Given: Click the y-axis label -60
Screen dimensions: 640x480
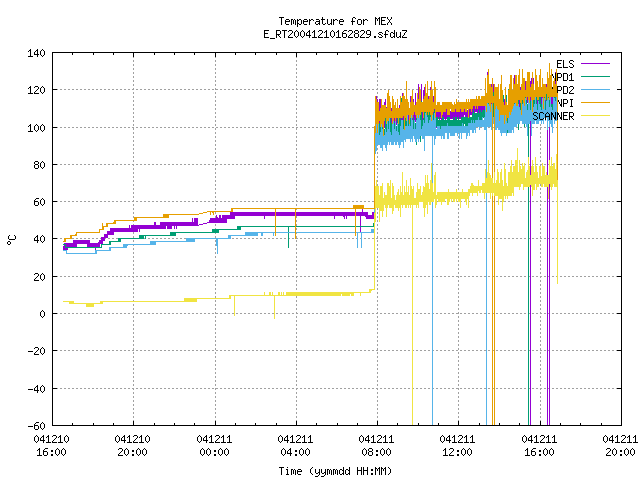Looking at the screenshot, I should coord(36,426).
